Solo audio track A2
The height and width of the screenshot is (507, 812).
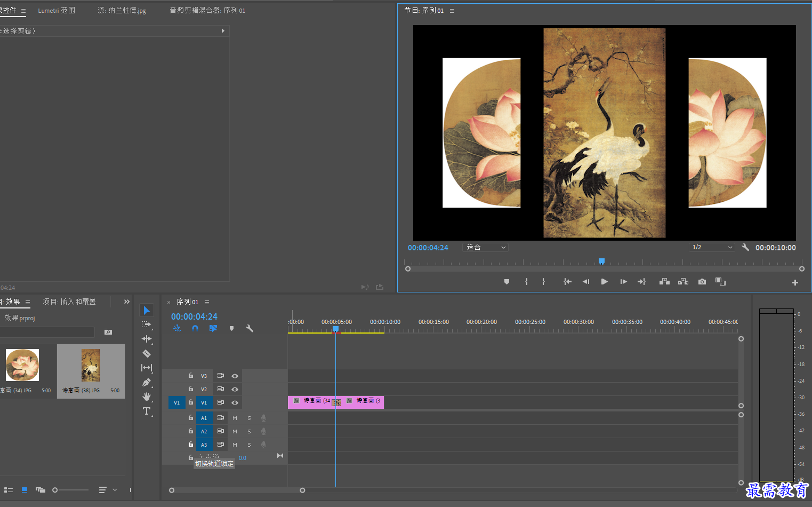tap(249, 431)
